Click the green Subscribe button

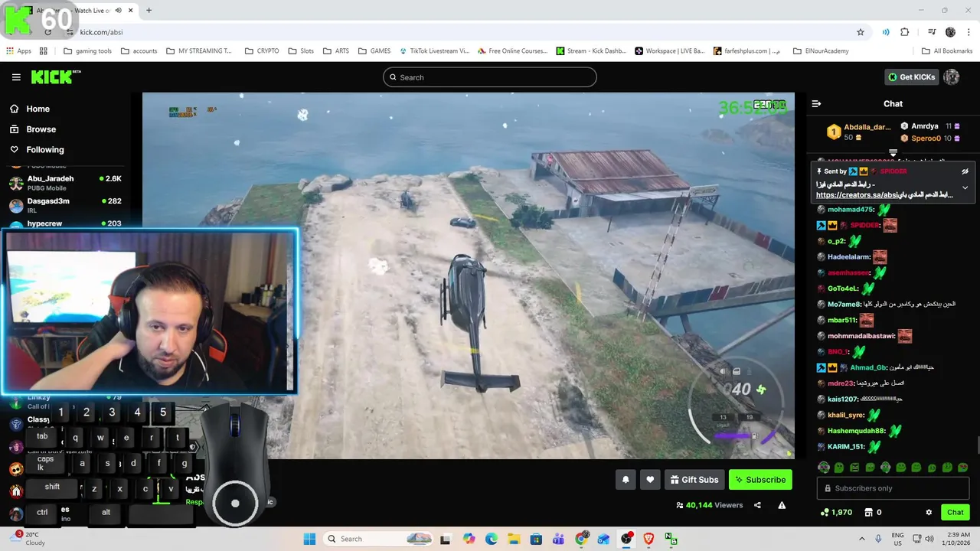[760, 480]
